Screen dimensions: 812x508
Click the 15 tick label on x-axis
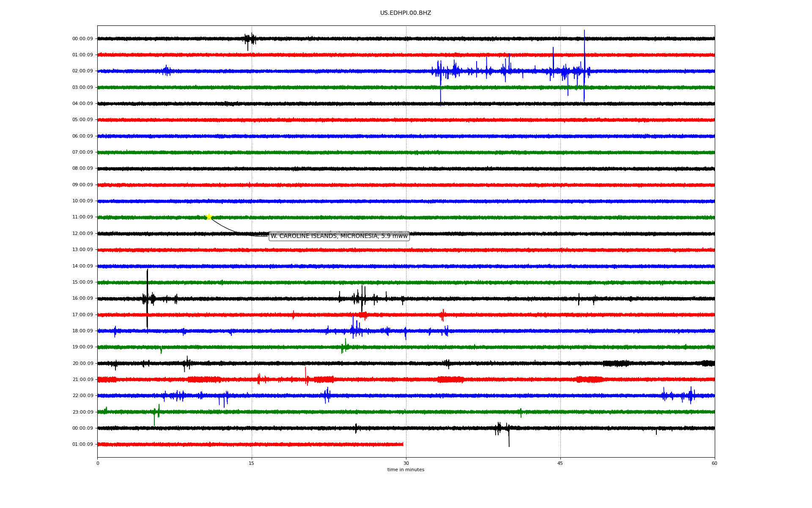pos(252,463)
